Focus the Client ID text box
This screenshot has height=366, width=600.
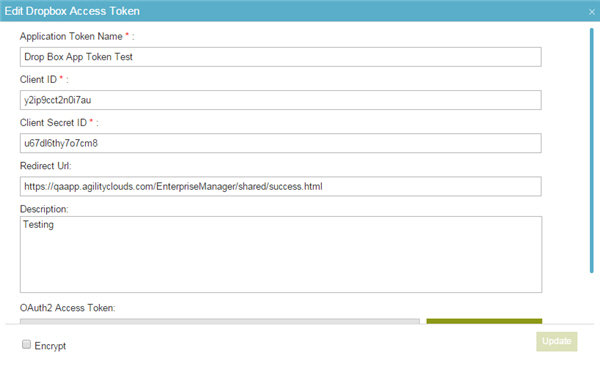click(280, 100)
